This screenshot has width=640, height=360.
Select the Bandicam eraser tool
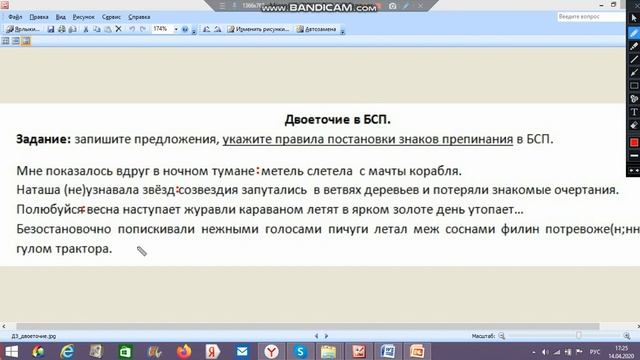[633, 125]
